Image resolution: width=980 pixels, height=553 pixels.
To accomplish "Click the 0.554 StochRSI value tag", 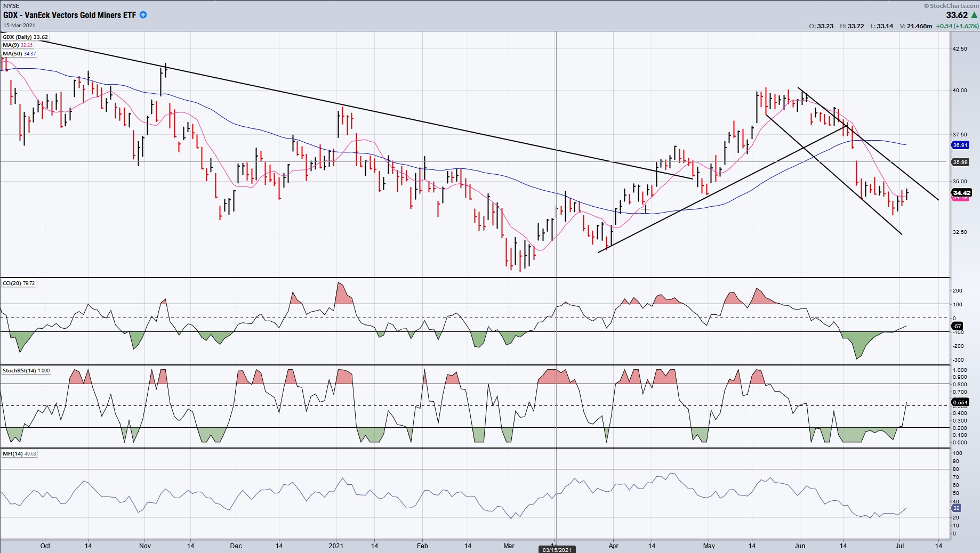I will pyautogui.click(x=960, y=402).
